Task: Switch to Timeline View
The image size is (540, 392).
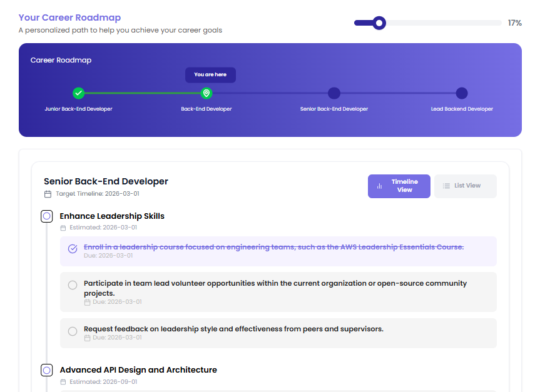Action: (399, 186)
